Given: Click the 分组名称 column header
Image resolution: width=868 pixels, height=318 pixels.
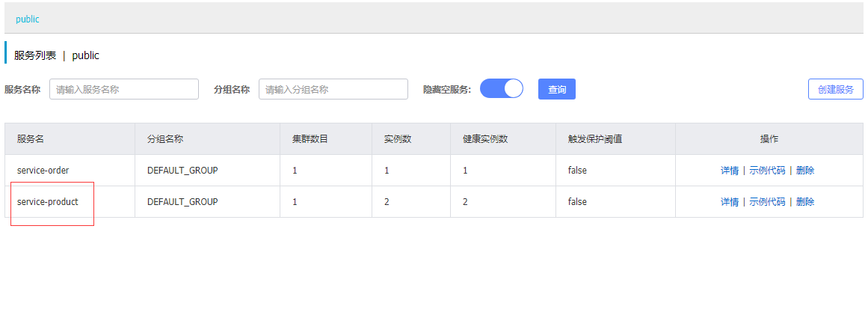Looking at the screenshot, I should click(165, 139).
